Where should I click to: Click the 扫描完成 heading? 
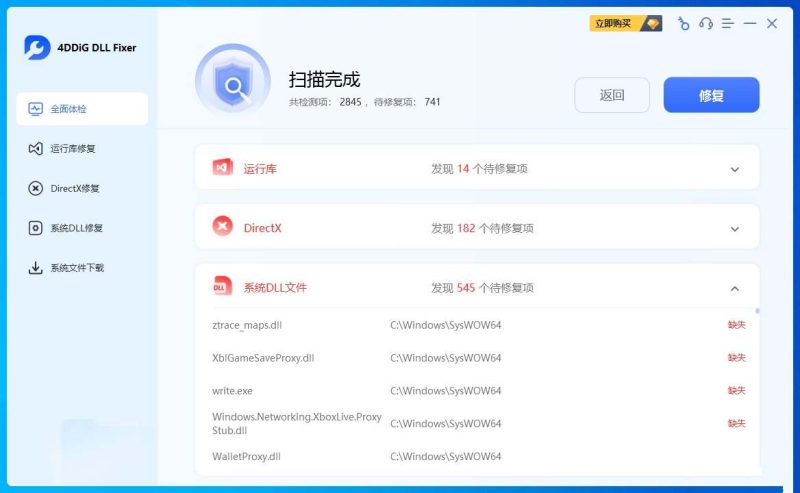324,80
